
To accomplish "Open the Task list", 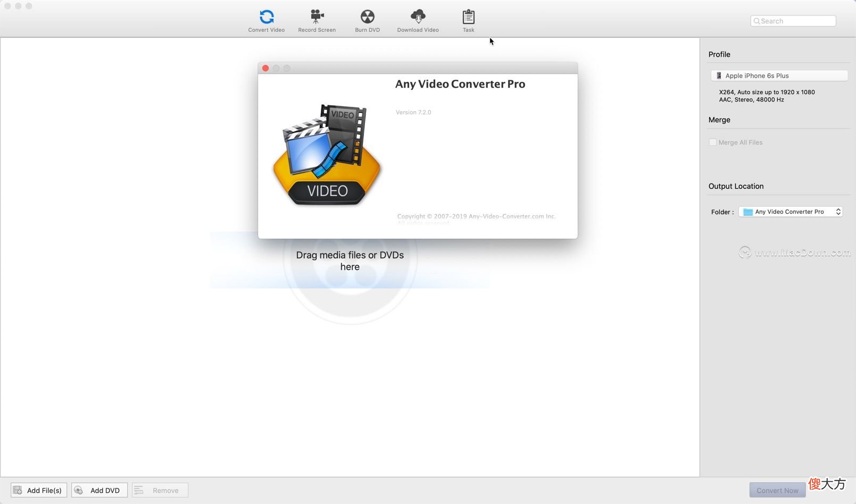I will (468, 21).
